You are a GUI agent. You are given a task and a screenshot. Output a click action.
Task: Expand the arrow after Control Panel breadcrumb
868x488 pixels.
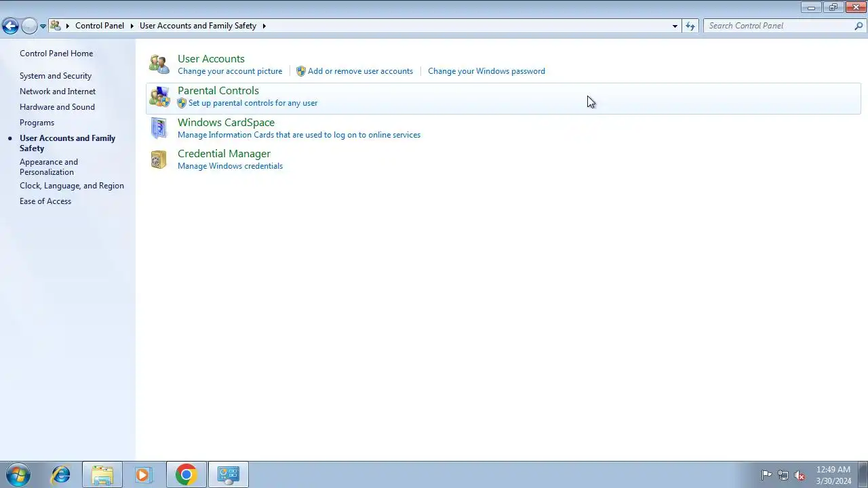click(x=132, y=26)
